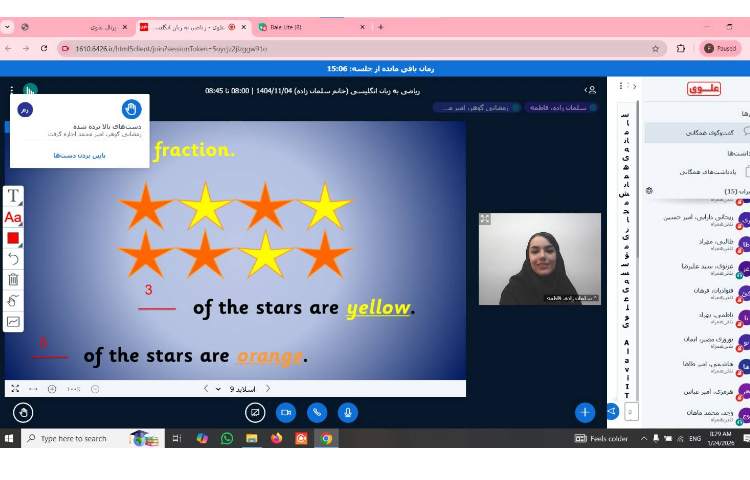Screen dimensions: 750x480
Task: Open the public chat گفتگوی همگانی
Action: [x=697, y=132]
